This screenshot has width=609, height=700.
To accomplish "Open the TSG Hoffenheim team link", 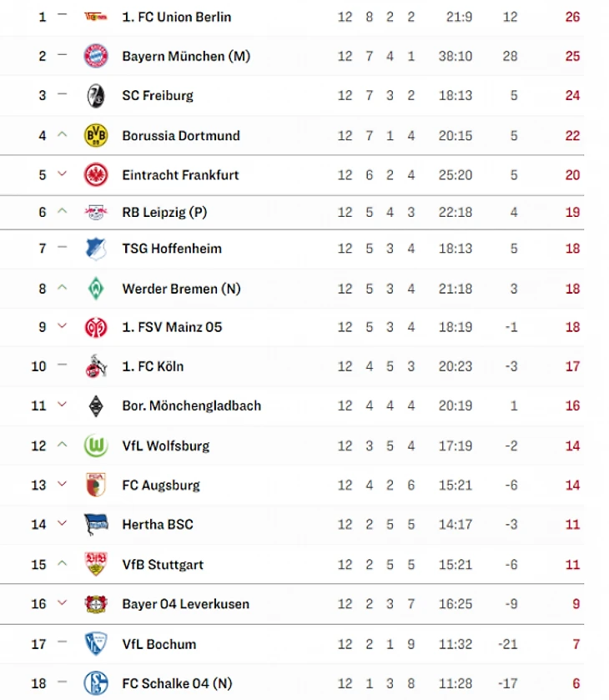I will [x=172, y=249].
